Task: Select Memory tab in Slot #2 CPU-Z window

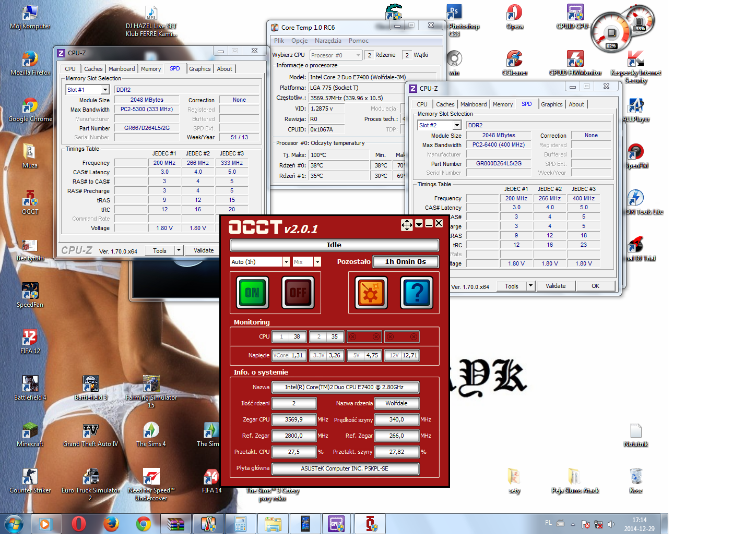Action: 503,104
